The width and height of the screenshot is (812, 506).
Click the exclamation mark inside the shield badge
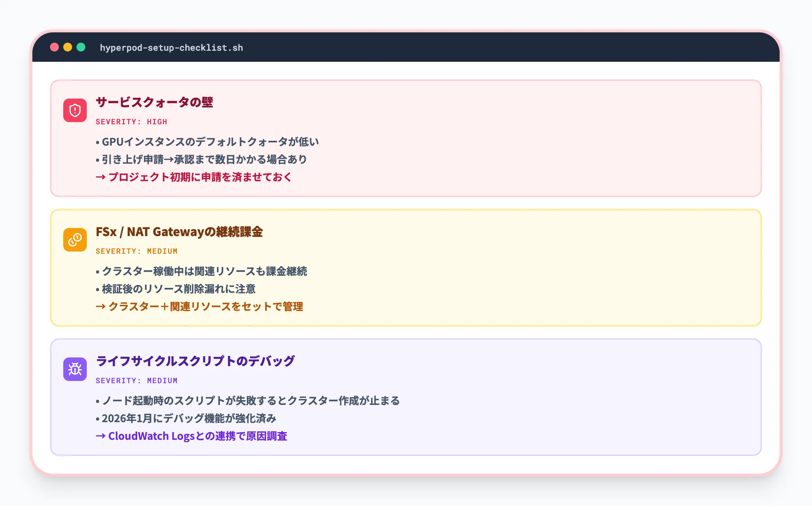tap(75, 109)
